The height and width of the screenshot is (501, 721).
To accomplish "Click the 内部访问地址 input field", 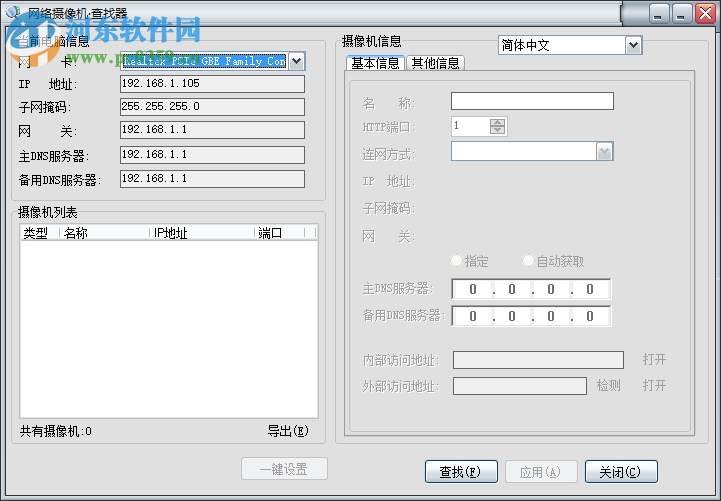I will (x=538, y=360).
